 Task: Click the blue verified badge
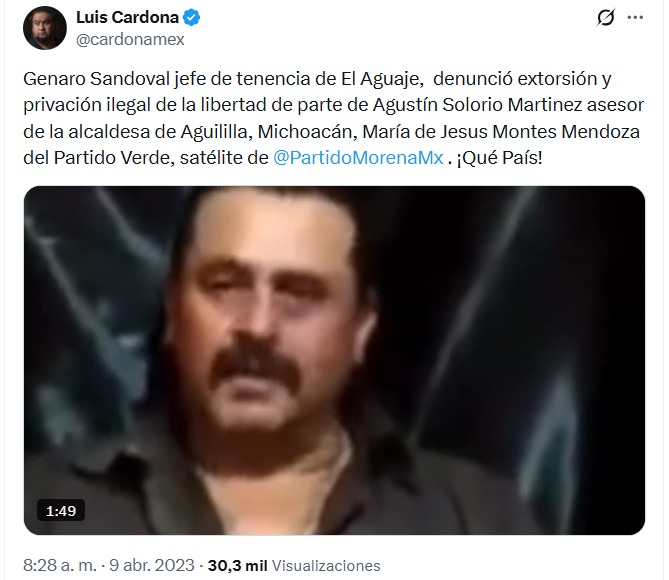192,18
